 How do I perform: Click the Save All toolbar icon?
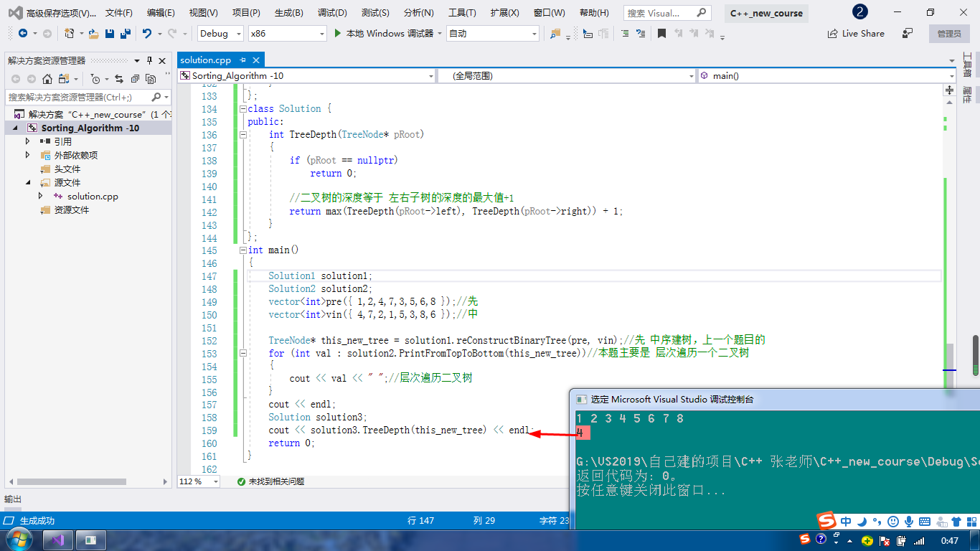[126, 34]
